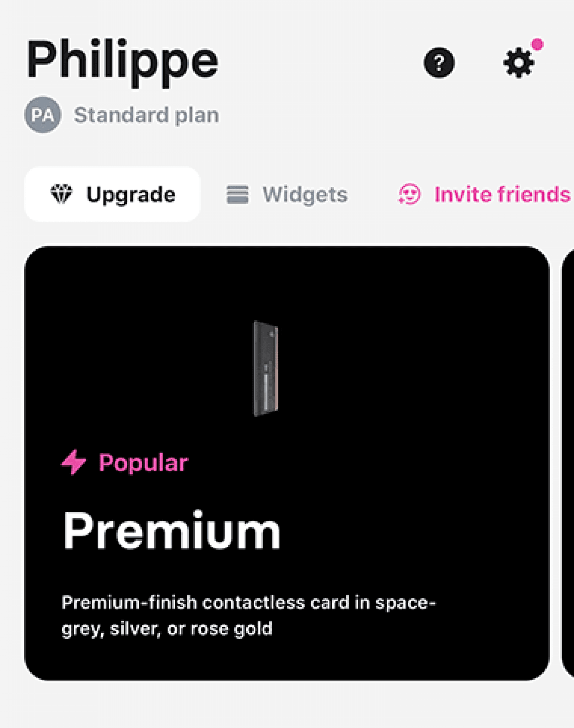
Task: Open the settings gear
Action: tap(520, 62)
